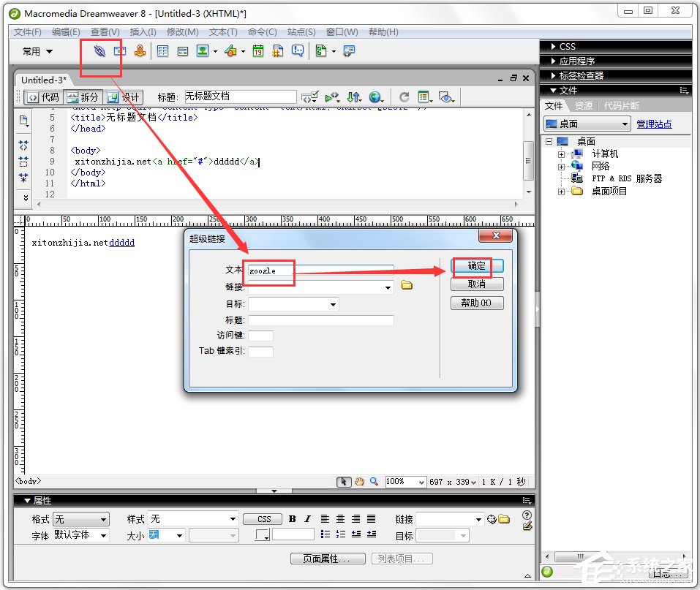
Task: Click the Preview in Browser globe icon
Action: 375,97
